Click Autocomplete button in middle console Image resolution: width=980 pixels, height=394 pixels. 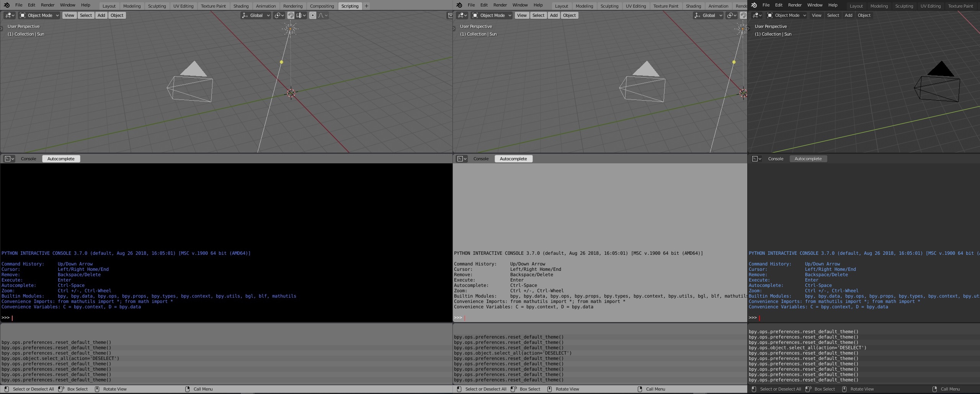coord(513,159)
